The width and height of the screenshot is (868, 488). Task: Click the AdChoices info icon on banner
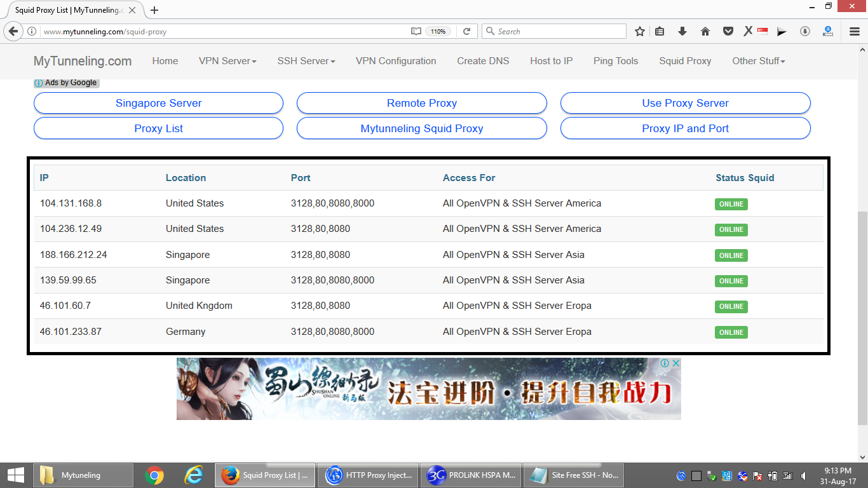coord(665,363)
